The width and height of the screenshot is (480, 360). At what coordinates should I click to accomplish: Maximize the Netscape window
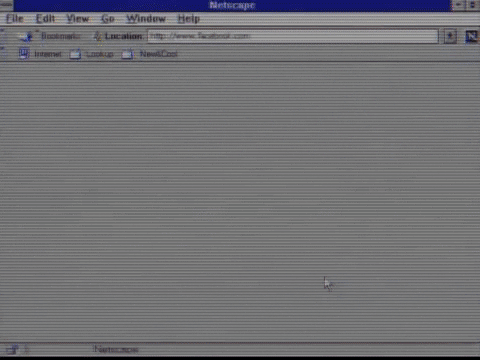point(473,5)
